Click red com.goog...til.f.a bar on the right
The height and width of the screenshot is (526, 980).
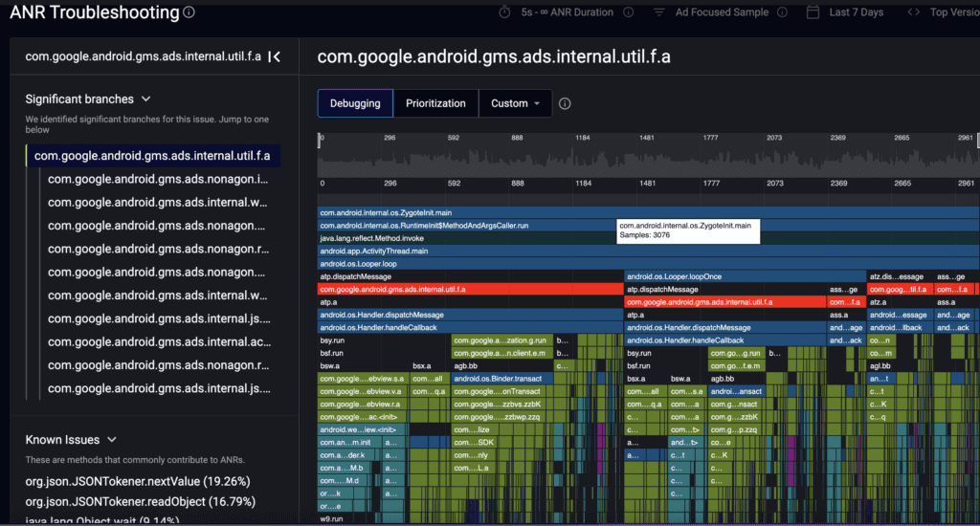tap(900, 289)
